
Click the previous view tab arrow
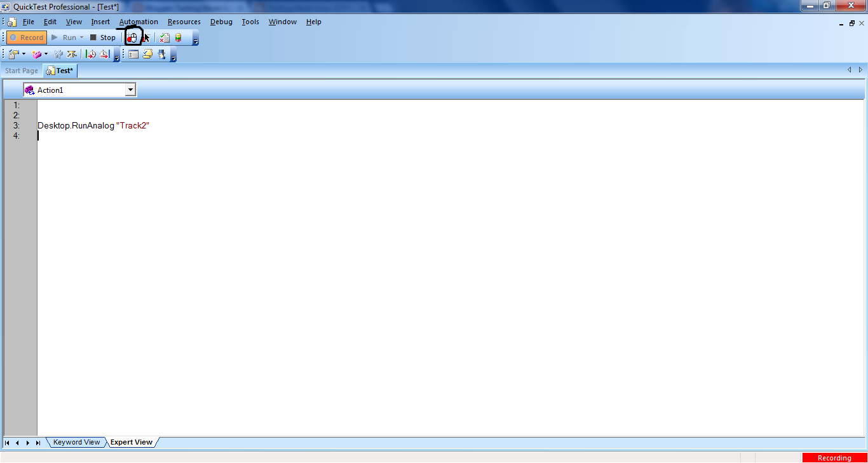point(17,443)
